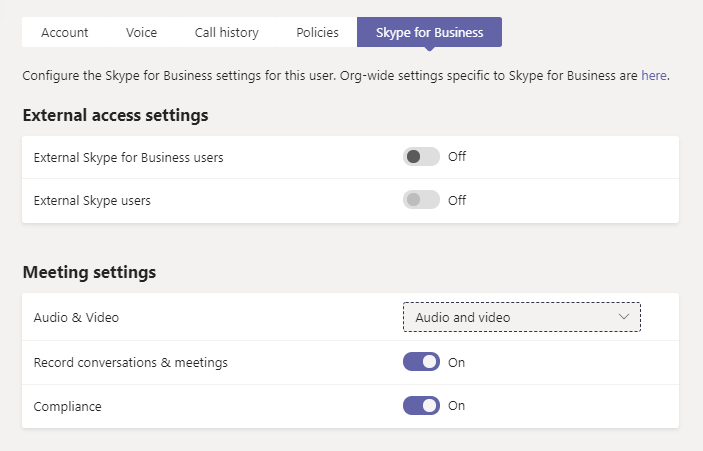Disable Record conversations & meetings toggle
The height and width of the screenshot is (451, 703).
pos(421,362)
